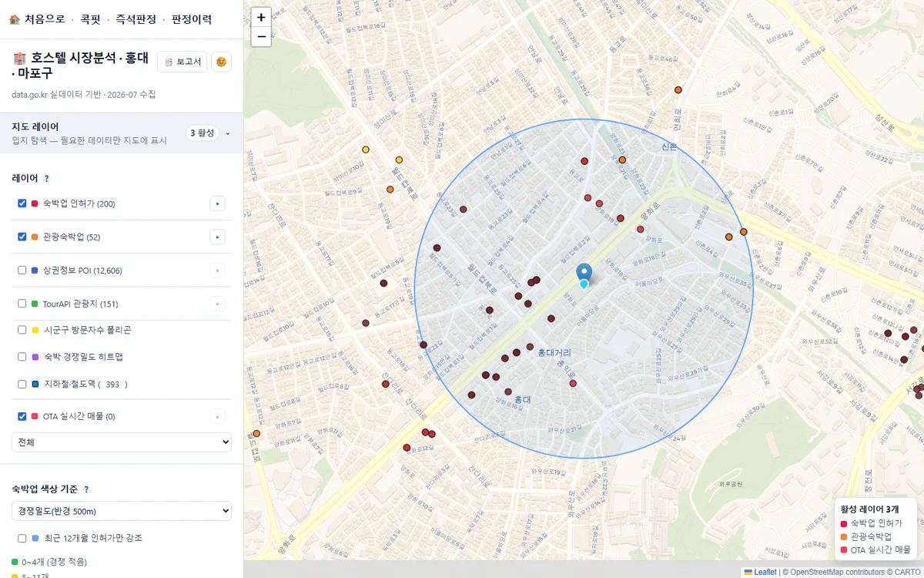The height and width of the screenshot is (578, 924).
Task: Zoom in on the map
Action: click(x=261, y=17)
